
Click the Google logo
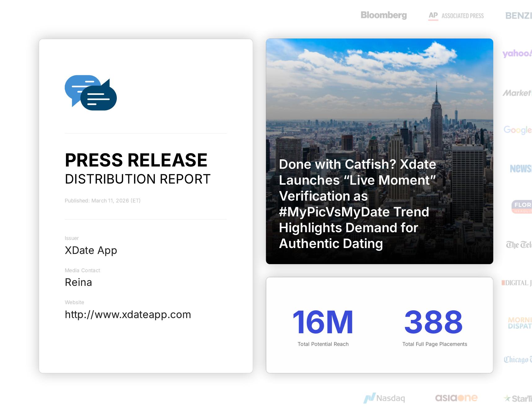coord(517,130)
